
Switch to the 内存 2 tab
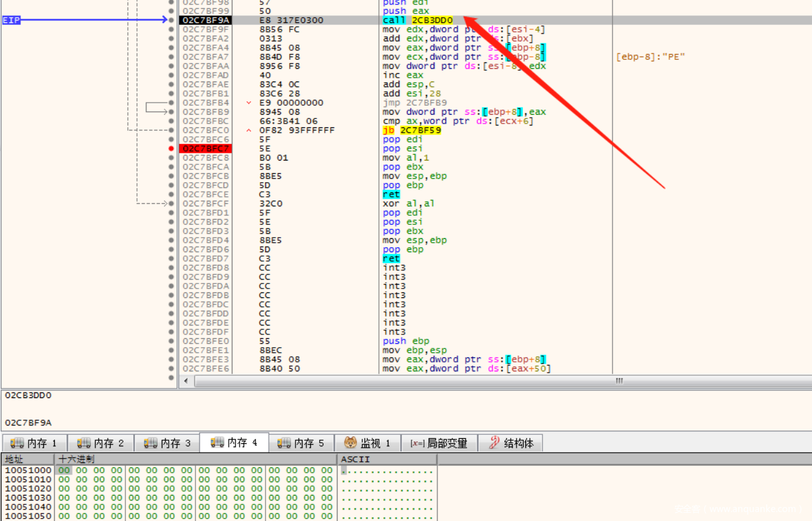click(101, 443)
